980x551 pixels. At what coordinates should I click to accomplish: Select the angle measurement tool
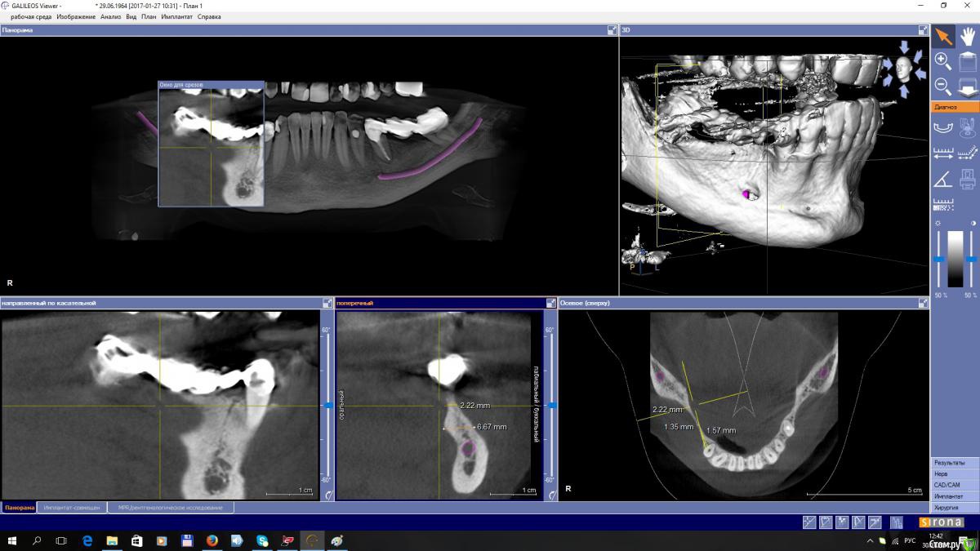(942, 179)
